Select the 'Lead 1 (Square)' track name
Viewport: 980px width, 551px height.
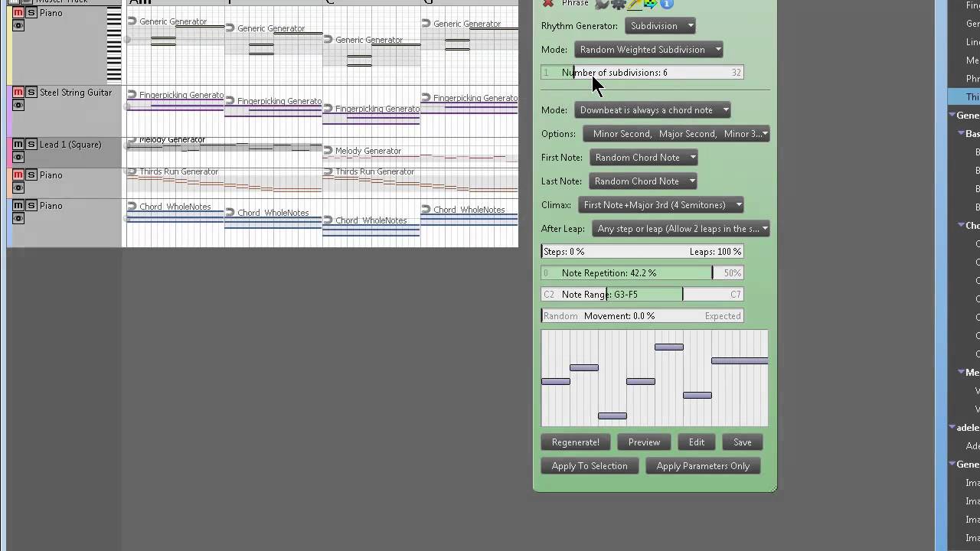[x=70, y=145]
